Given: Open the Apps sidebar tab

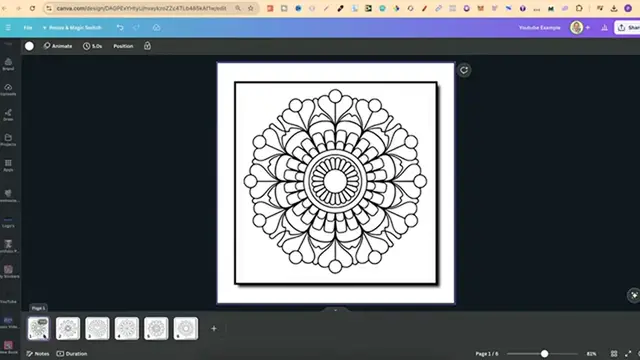Looking at the screenshot, I should coord(8,165).
